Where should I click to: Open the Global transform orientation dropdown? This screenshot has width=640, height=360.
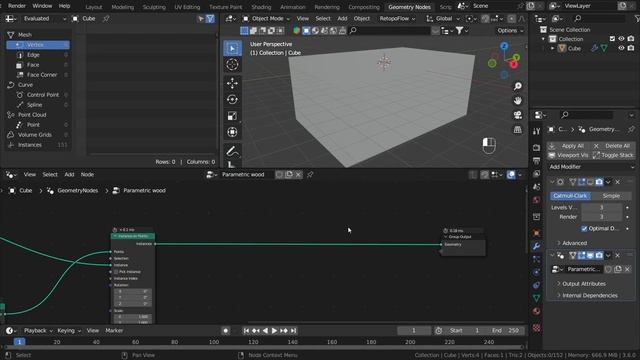click(x=443, y=19)
